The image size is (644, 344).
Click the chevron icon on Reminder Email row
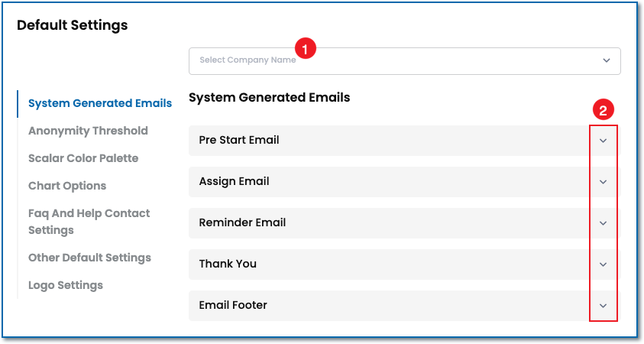[x=603, y=223]
